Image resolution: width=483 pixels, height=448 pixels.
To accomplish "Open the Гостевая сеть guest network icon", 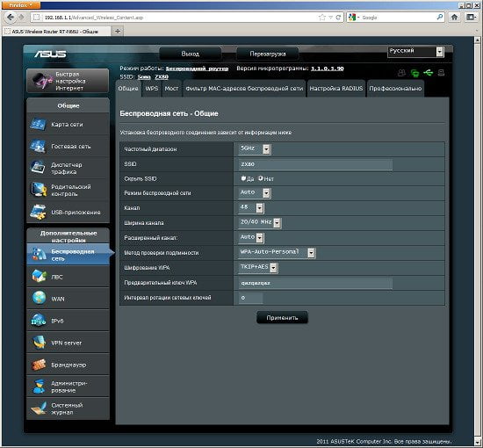I will coord(38,146).
